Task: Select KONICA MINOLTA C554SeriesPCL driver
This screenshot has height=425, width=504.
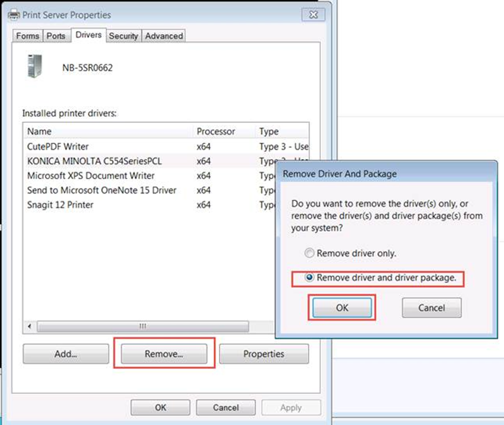Action: (x=94, y=161)
